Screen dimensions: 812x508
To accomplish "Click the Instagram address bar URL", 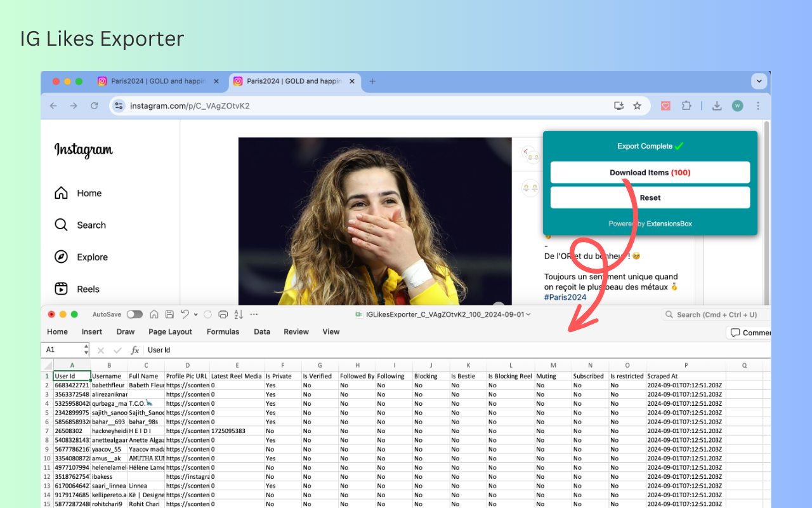I will click(190, 106).
